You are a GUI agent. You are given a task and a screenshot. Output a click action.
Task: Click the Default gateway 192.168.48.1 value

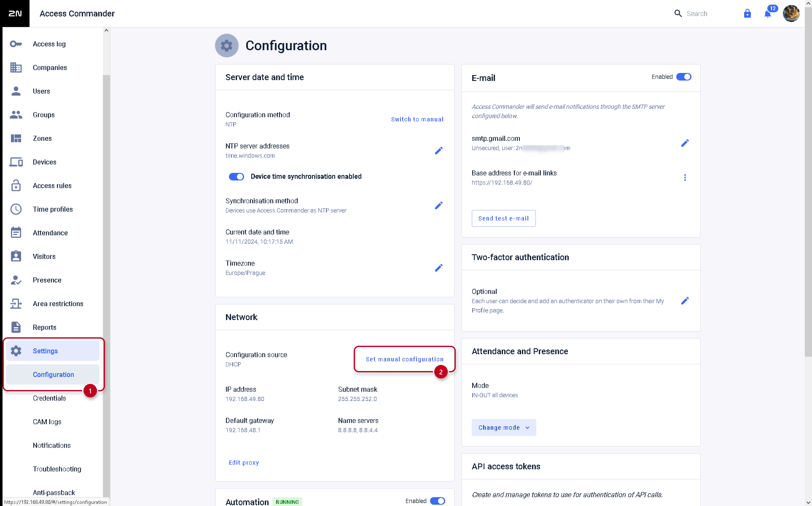click(243, 430)
